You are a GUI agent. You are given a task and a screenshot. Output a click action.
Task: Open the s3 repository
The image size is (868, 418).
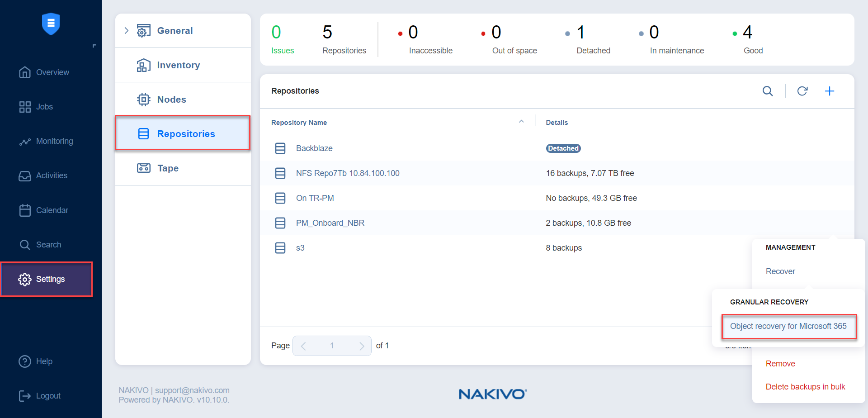coord(300,248)
